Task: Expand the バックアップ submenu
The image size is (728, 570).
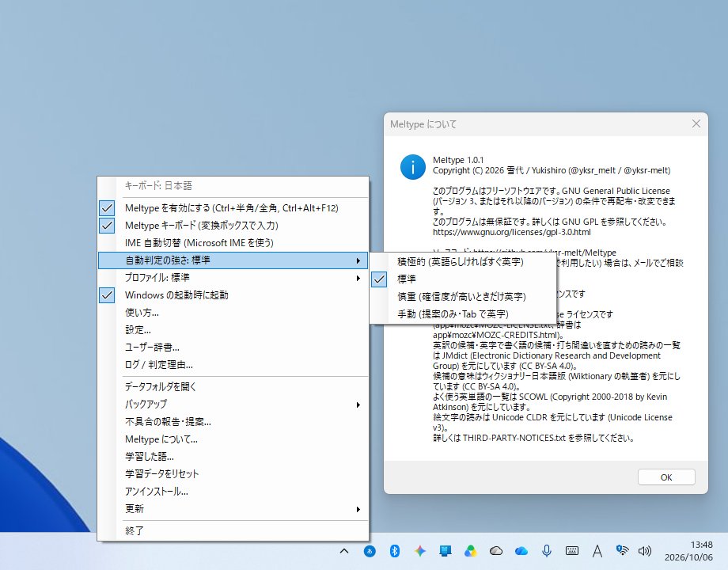Action: pos(233,405)
